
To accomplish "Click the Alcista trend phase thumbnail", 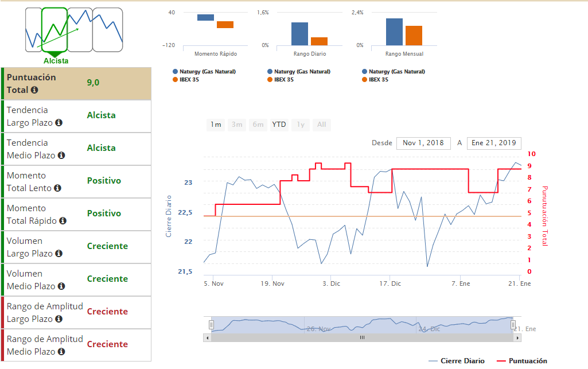I will pos(54,30).
